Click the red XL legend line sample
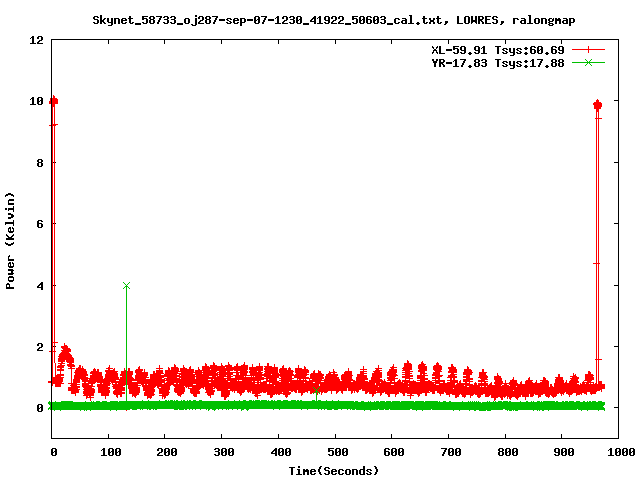640x480 pixels. coord(588,50)
